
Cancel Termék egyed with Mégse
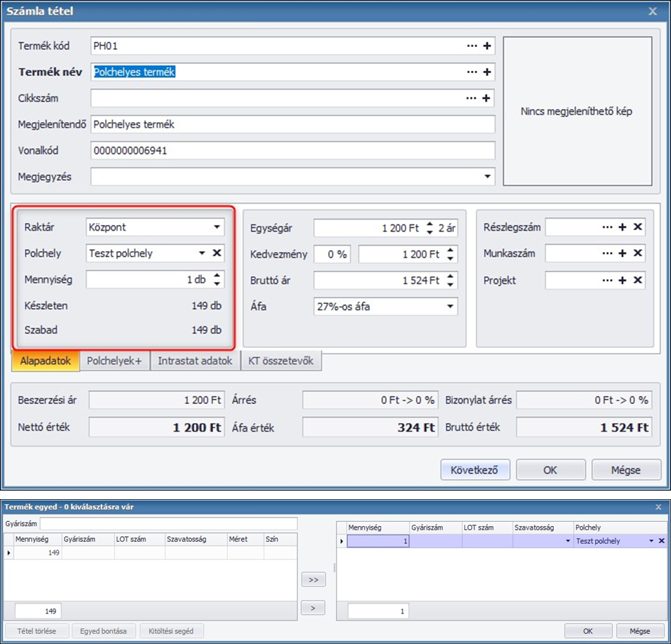(x=640, y=631)
